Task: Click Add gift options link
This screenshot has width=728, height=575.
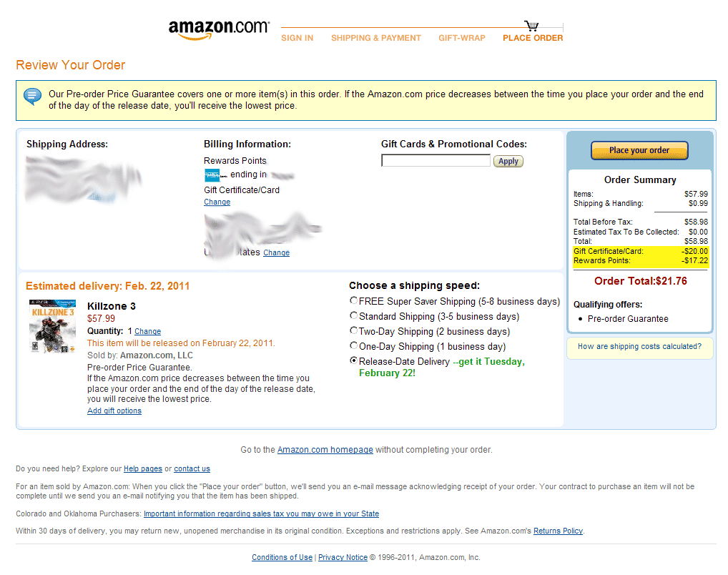Action: [114, 411]
